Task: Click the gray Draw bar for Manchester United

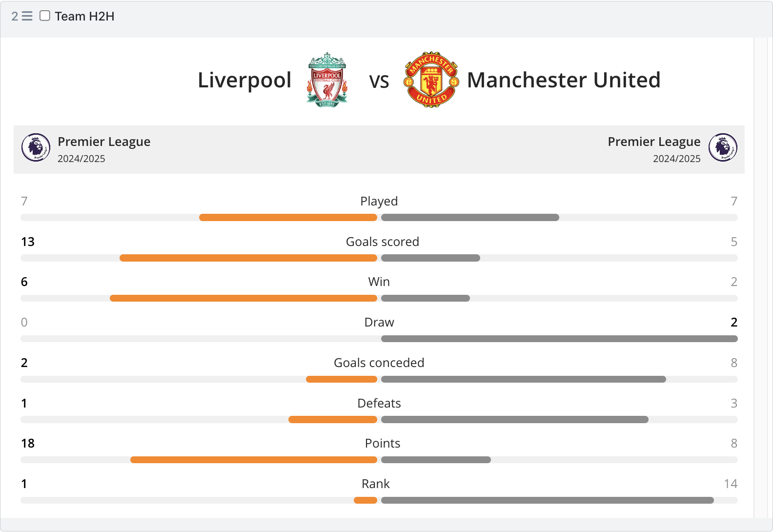Action: [x=559, y=339]
